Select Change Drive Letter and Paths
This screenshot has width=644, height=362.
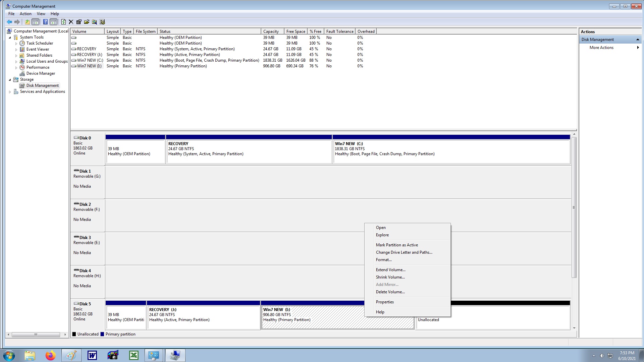click(404, 252)
